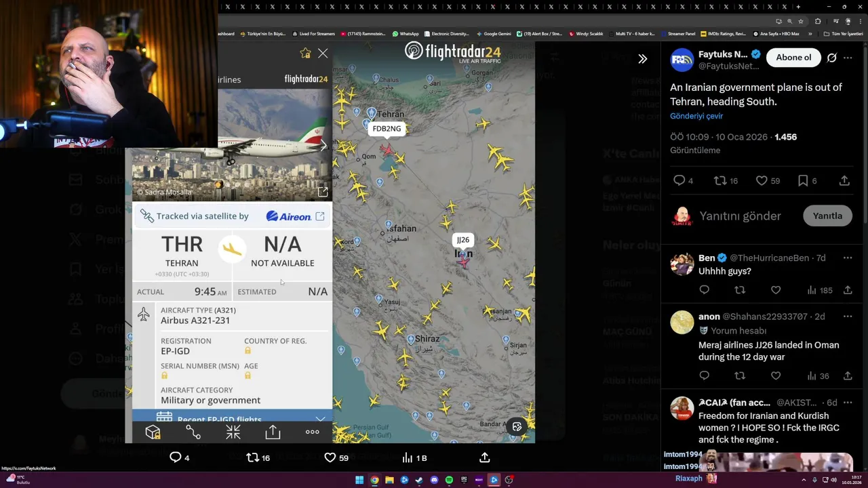Share icon below media viewer
The image size is (868, 488).
485,457
